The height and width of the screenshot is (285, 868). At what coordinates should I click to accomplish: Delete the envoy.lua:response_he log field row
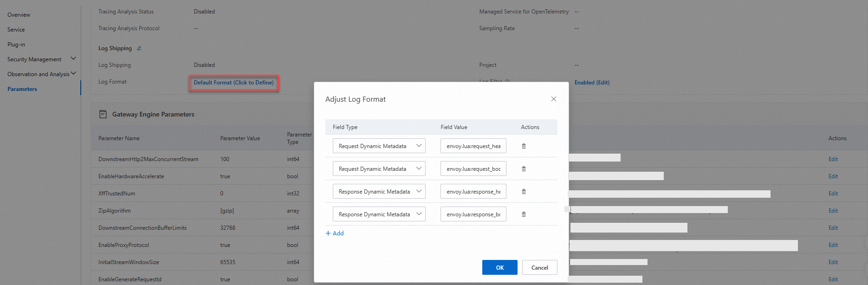pos(524,192)
